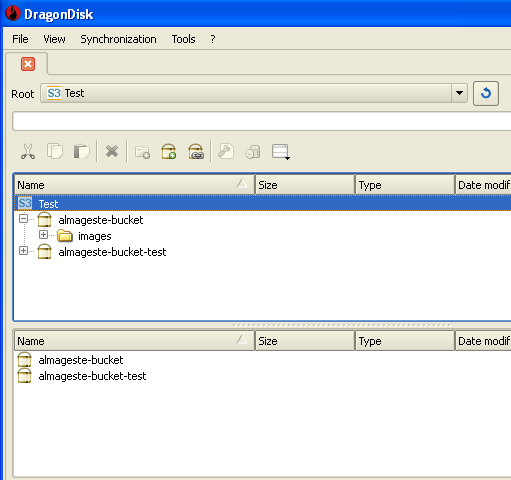Collapse the almageste-bucket tree node

pyautogui.click(x=23, y=219)
